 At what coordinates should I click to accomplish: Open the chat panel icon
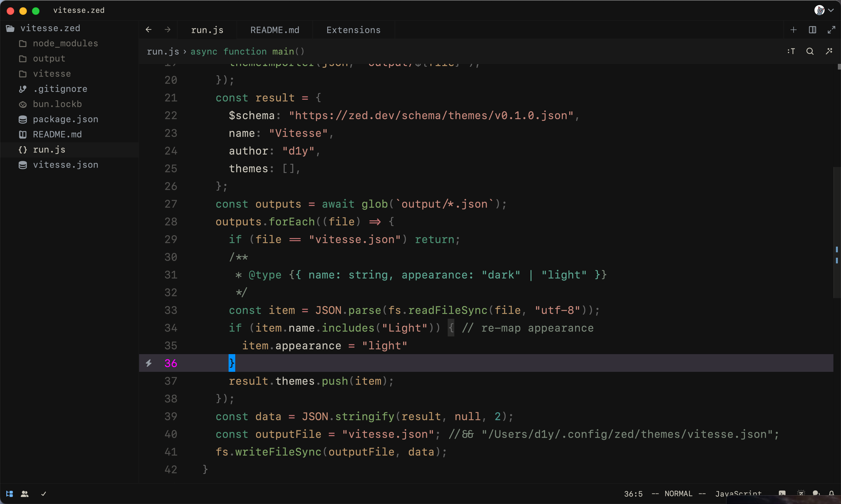coord(816,494)
